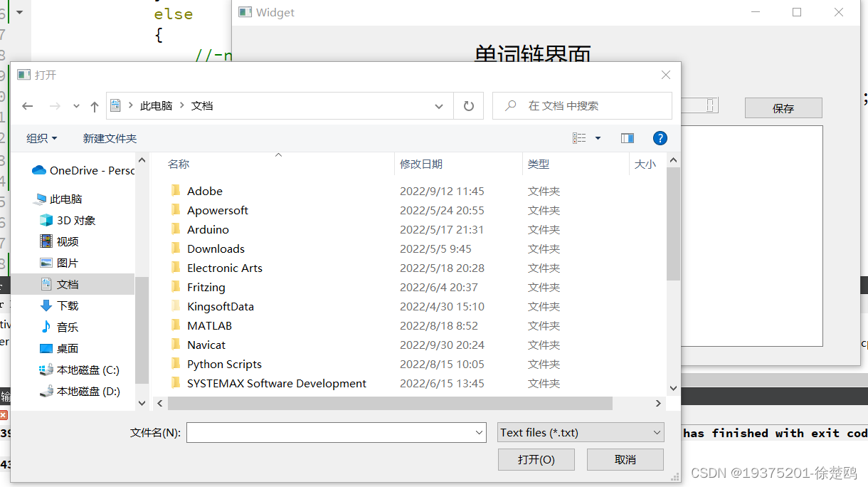868x487 pixels.
Task: Open the view options dropdown arrow
Action: click(598, 138)
